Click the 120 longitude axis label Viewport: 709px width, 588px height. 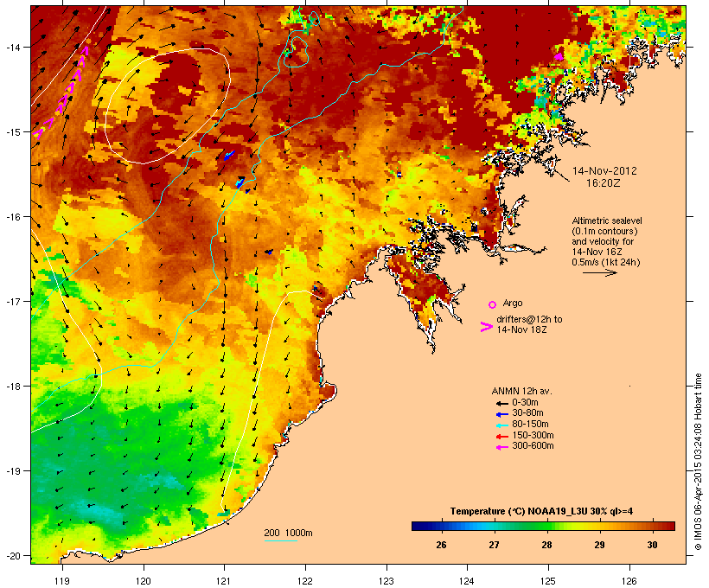144,581
